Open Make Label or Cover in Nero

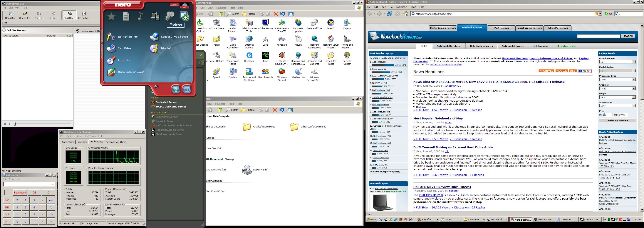(125, 72)
